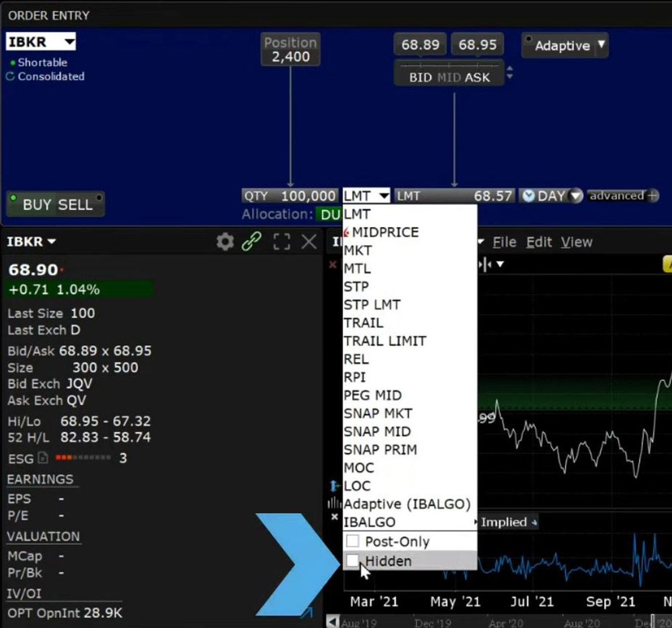Click the chart scrollbar left arrow
Screen dimensions: 672x628
point(331,621)
